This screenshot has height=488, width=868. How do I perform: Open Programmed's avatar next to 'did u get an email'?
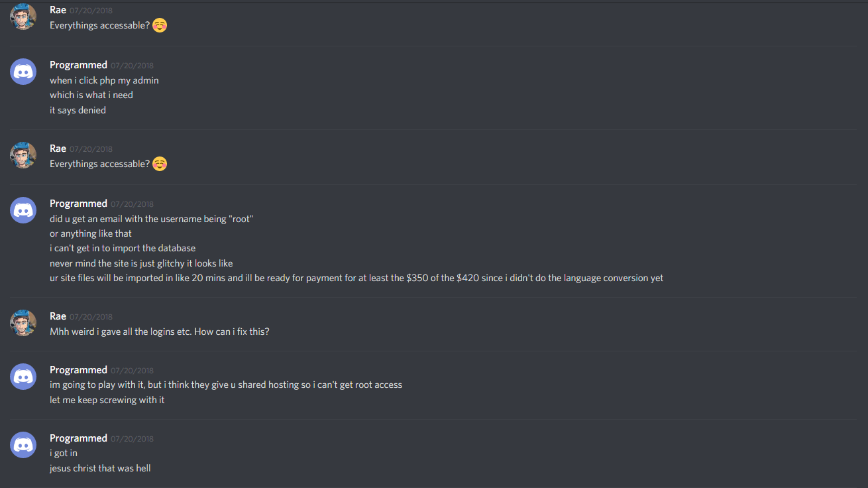point(23,210)
